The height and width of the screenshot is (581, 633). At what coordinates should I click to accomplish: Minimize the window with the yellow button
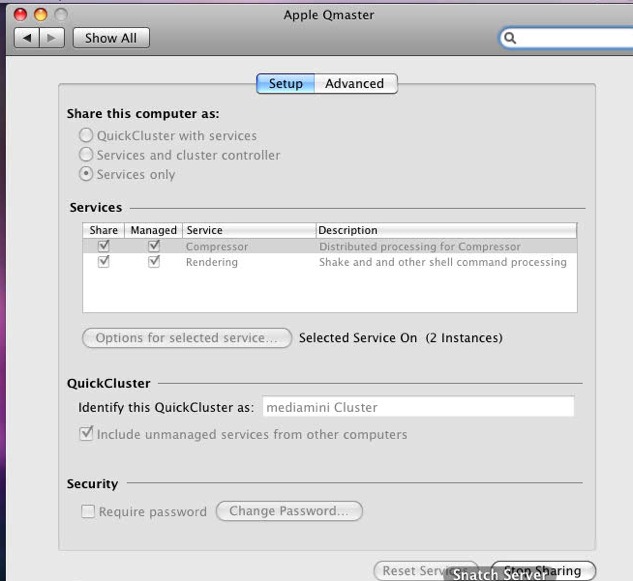click(x=40, y=15)
